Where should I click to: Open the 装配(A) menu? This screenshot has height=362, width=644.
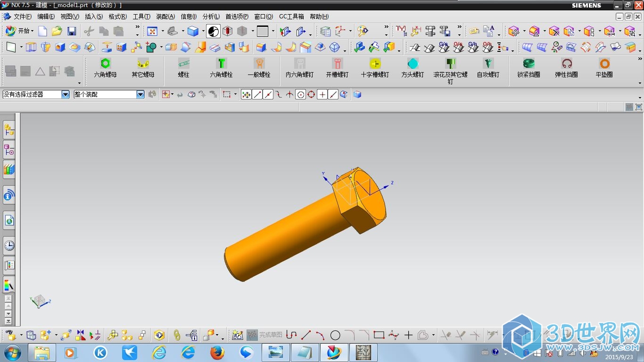165,16
